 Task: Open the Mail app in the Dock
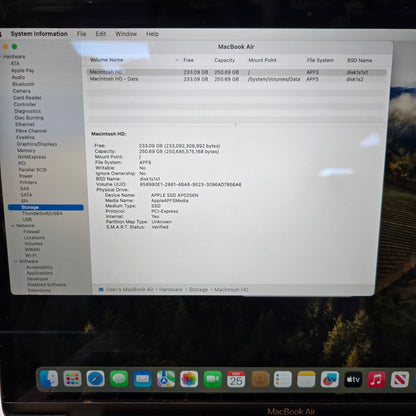(142, 379)
